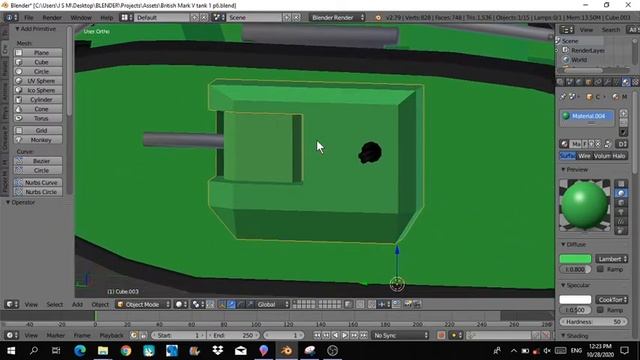Collapse the Specular panel
Viewport: 640px width, 360px height.
point(563,285)
